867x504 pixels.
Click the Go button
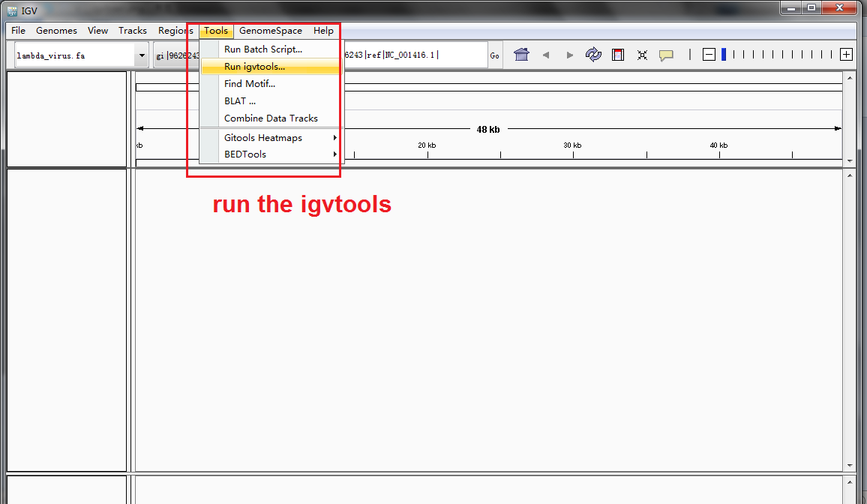coord(494,55)
